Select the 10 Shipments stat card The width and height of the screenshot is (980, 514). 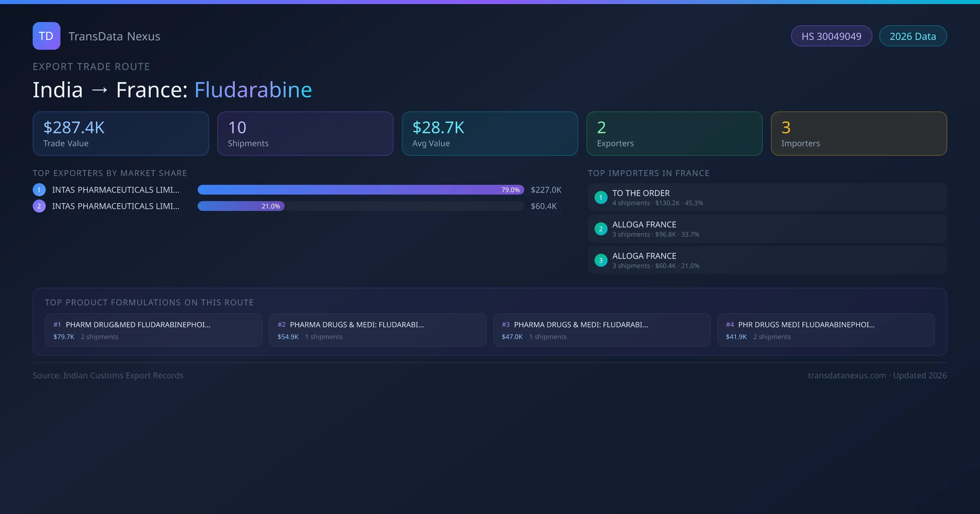point(305,134)
